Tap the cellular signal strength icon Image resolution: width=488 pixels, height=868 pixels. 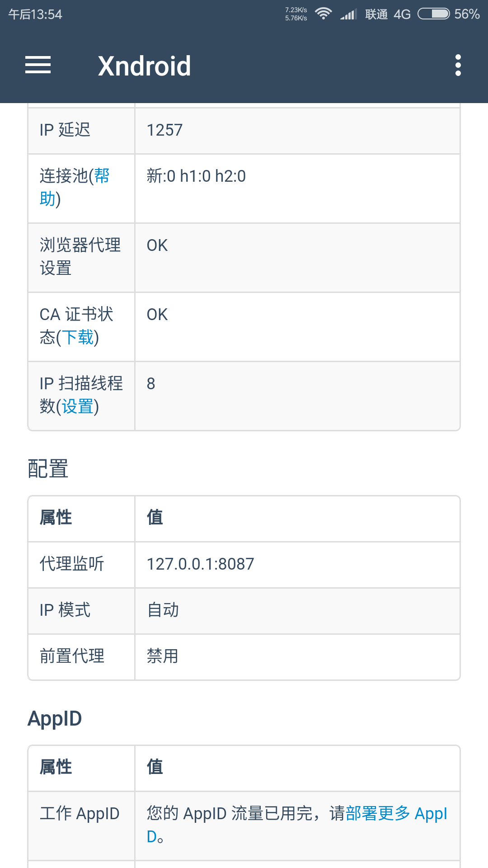[x=348, y=14]
